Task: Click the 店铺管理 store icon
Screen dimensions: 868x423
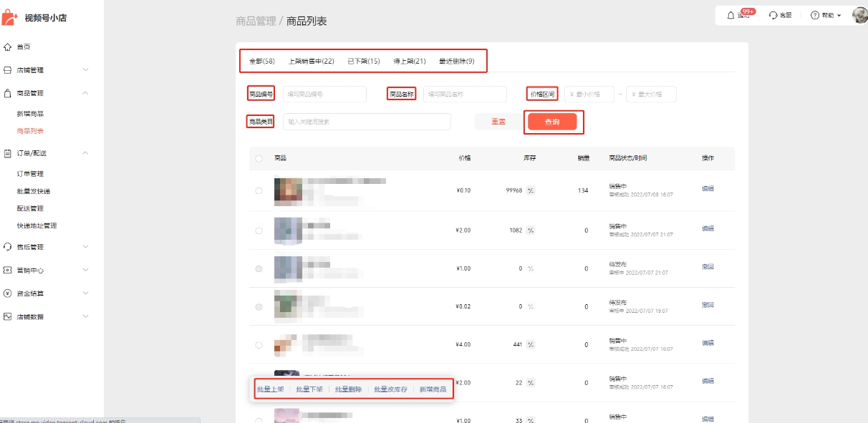Action: 7,70
